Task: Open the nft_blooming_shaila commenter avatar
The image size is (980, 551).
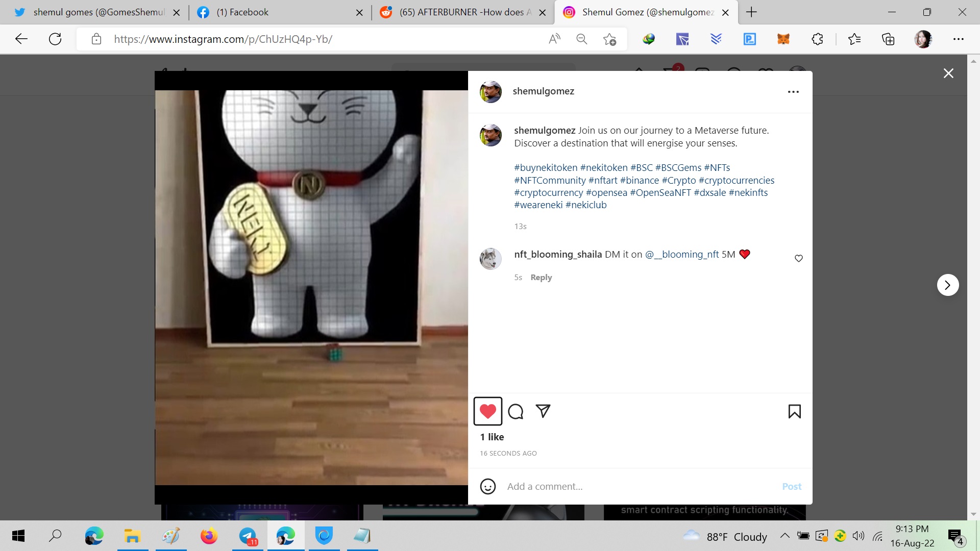Action: pos(491,259)
